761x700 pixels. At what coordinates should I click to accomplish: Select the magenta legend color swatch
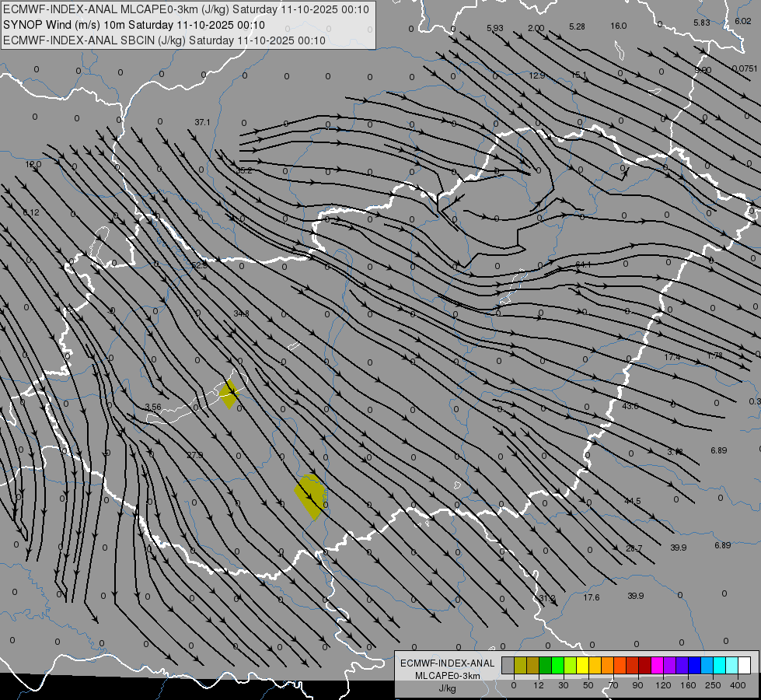point(658,665)
